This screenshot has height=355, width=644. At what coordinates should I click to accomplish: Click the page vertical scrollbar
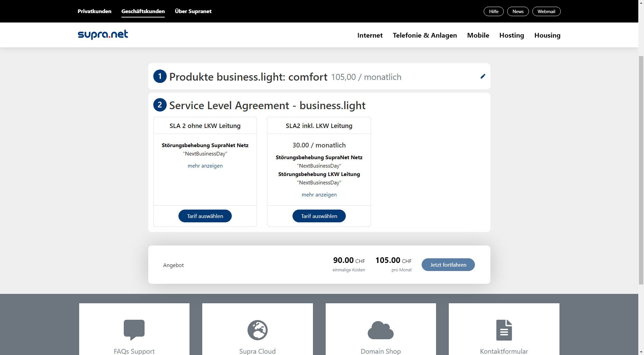pyautogui.click(x=641, y=168)
